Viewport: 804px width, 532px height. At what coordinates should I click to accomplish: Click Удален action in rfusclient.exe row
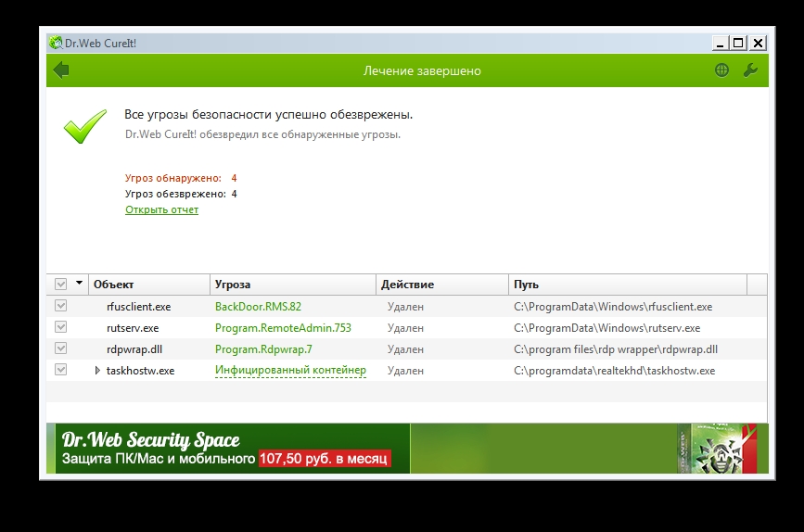(405, 307)
